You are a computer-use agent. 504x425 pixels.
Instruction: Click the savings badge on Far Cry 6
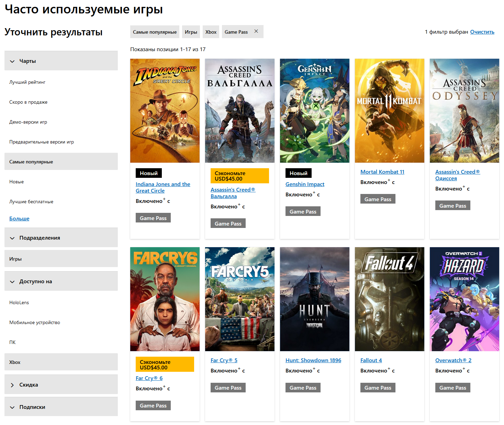165,365
